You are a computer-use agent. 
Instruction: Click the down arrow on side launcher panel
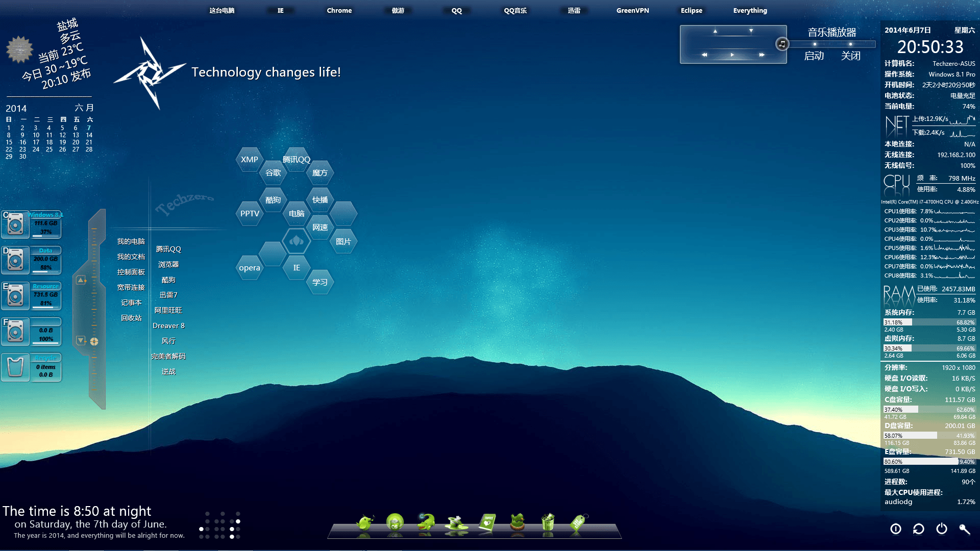(x=81, y=340)
